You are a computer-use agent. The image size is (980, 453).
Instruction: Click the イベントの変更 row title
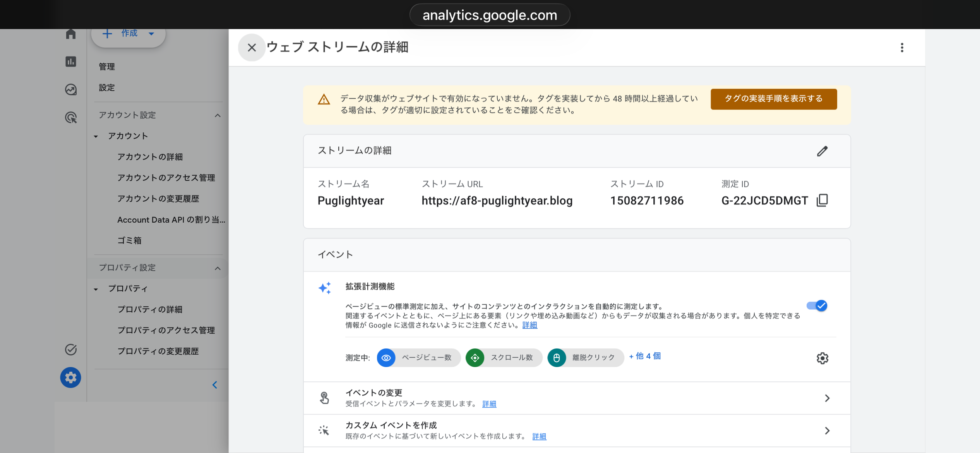pos(373,393)
